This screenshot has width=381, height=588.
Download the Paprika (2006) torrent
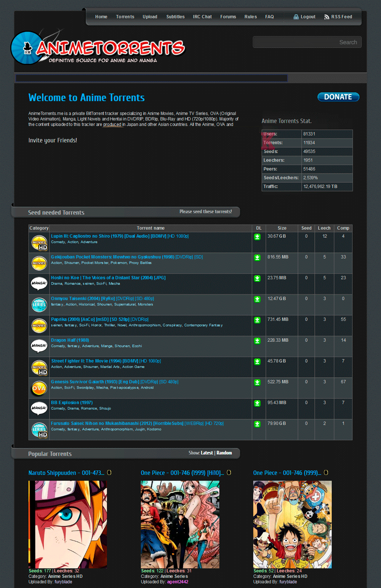click(257, 320)
